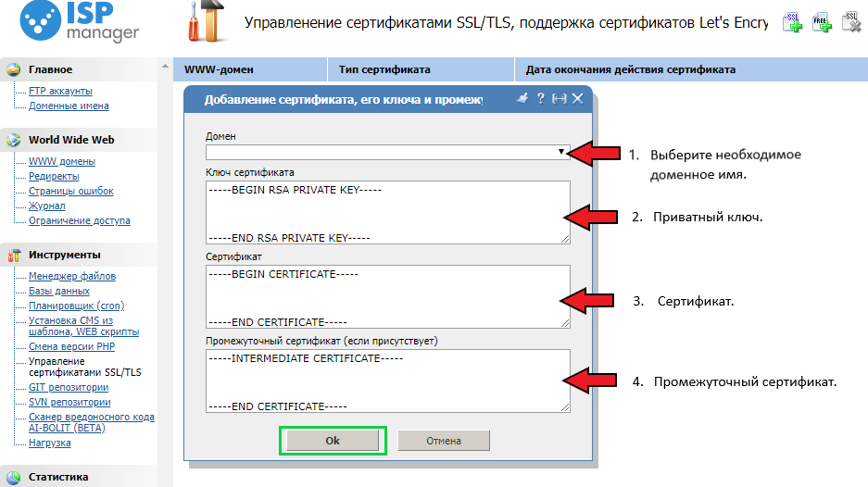Open the Менеджер файлов link
This screenshot has width=868, height=487.
click(x=72, y=276)
